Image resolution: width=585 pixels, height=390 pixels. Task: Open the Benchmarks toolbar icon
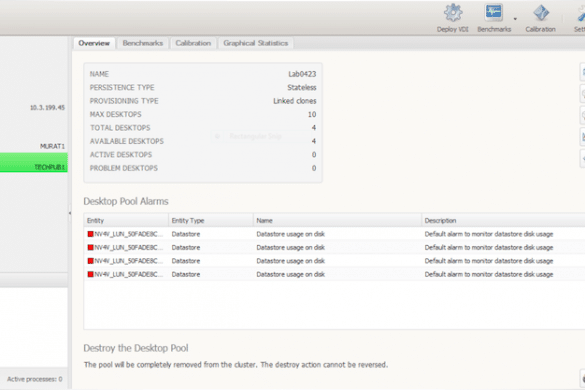pyautogui.click(x=493, y=13)
